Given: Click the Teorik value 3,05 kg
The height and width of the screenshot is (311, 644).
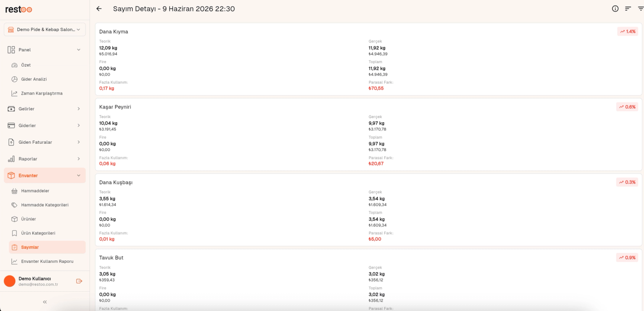Looking at the screenshot, I should click(107, 274).
